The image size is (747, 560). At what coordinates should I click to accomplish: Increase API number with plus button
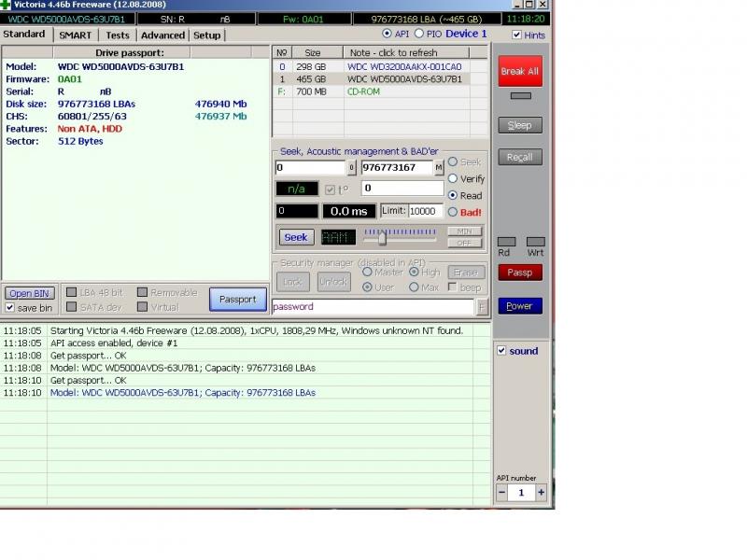point(541,493)
